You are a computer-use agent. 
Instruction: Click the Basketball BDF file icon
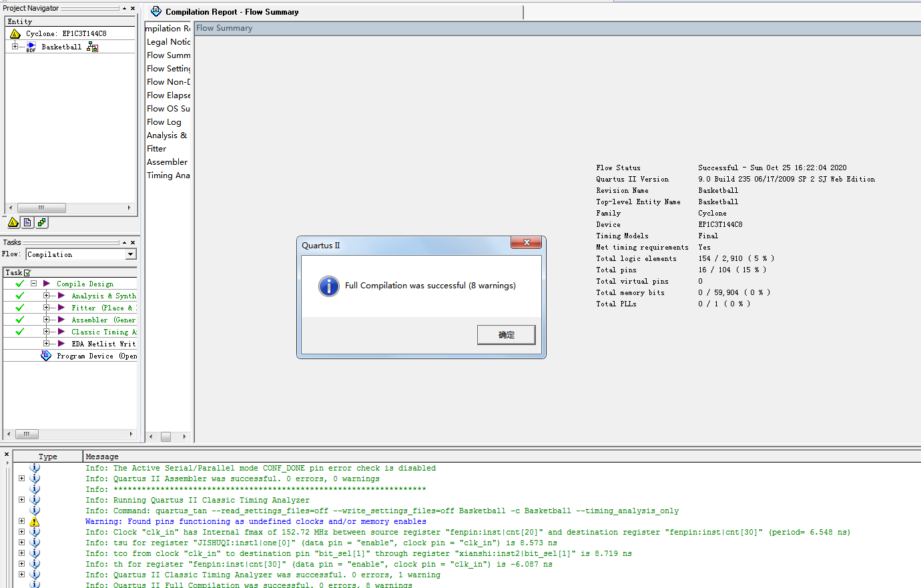coord(31,47)
